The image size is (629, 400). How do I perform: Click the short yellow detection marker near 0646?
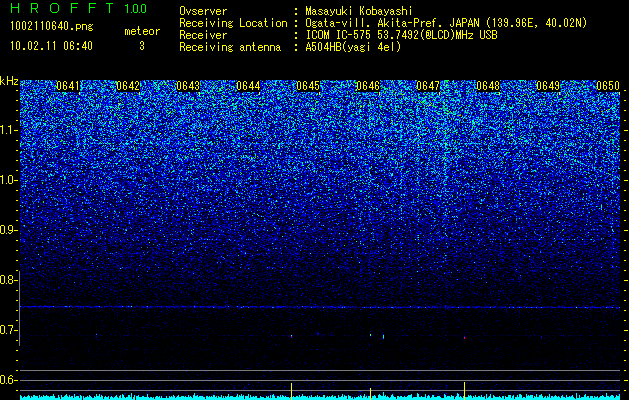click(x=370, y=394)
